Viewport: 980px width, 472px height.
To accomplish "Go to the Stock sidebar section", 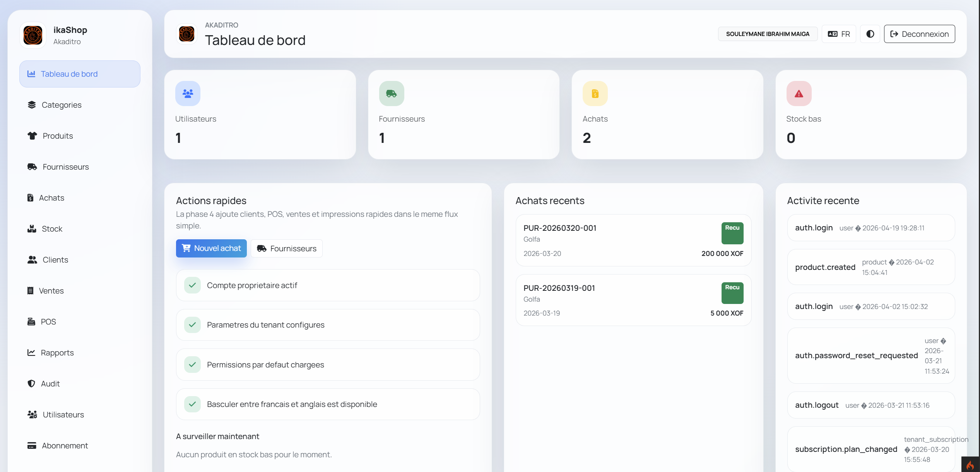I will 51,229.
